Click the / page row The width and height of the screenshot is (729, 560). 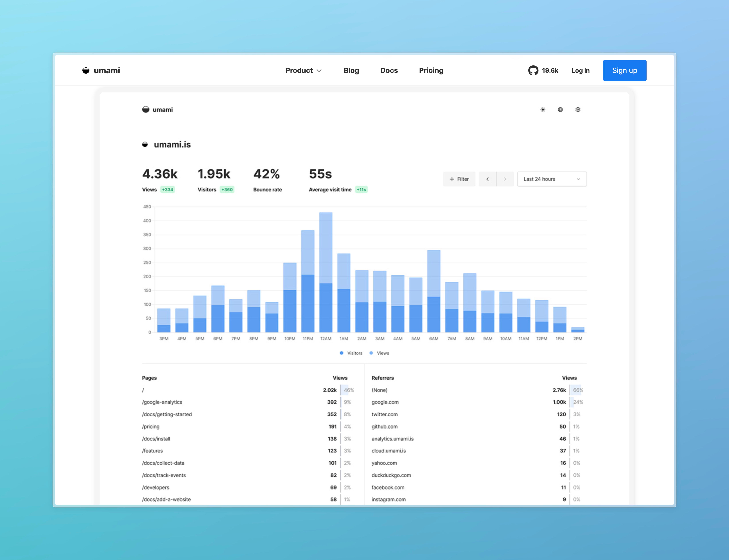(248, 390)
